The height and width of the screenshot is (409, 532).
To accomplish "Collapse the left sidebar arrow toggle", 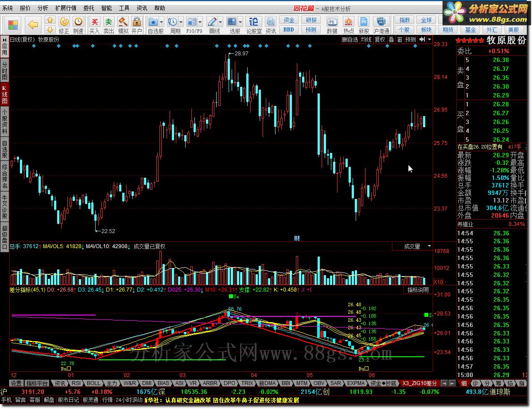I will (4, 39).
